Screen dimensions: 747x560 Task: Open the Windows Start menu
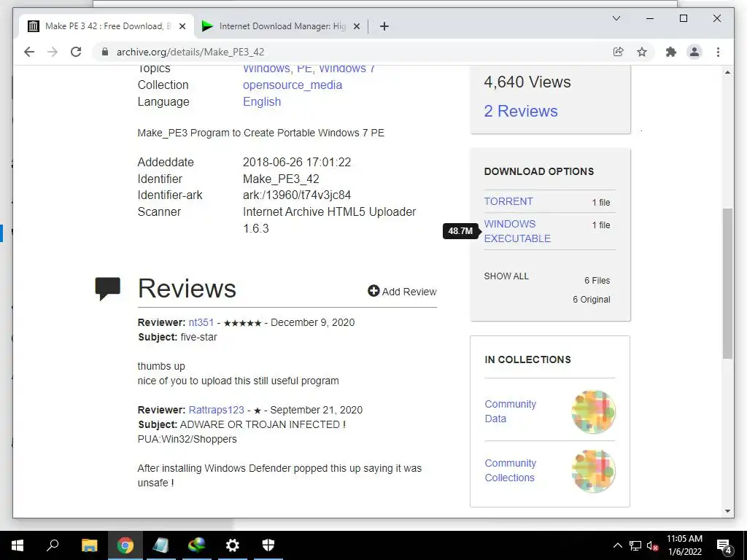18,545
